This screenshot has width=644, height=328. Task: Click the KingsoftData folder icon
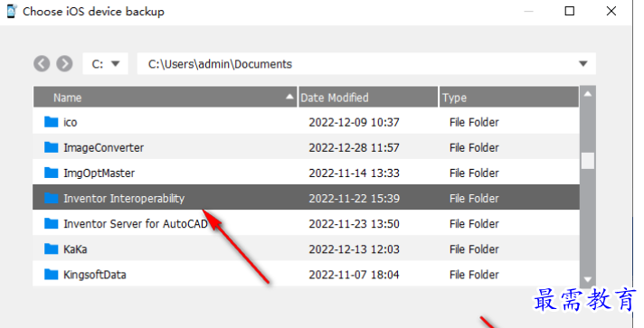pyautogui.click(x=51, y=274)
